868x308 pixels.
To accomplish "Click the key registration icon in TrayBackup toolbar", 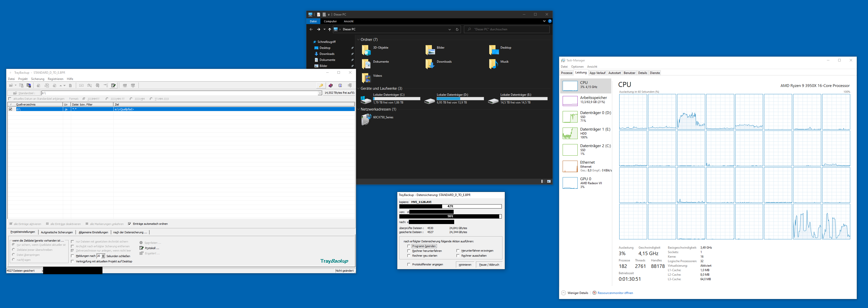I will (321, 86).
